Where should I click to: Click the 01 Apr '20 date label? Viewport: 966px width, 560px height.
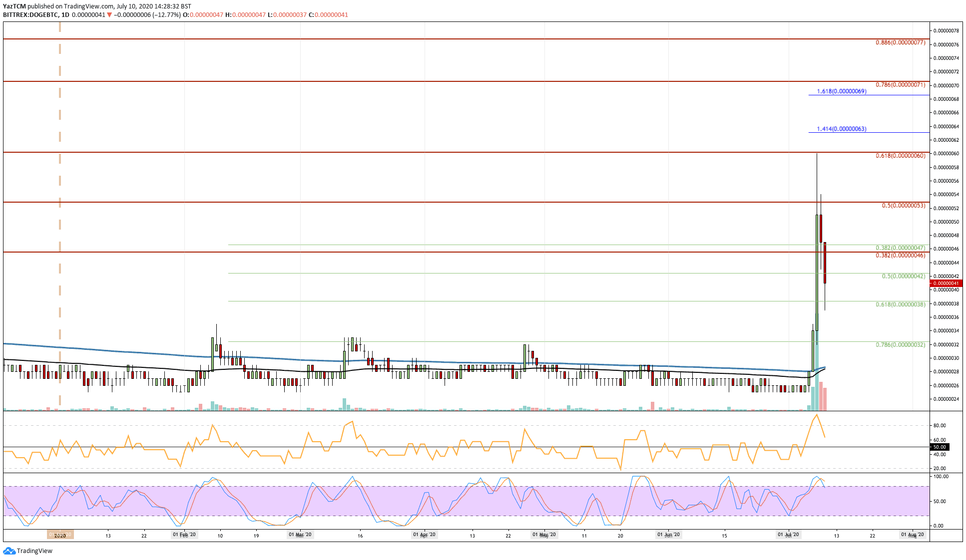pyautogui.click(x=425, y=535)
